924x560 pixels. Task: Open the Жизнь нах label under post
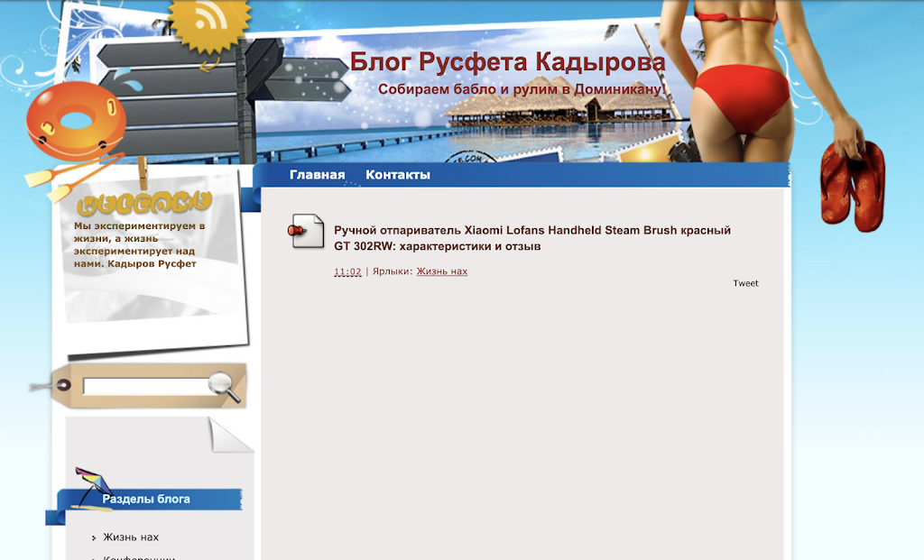[441, 271]
